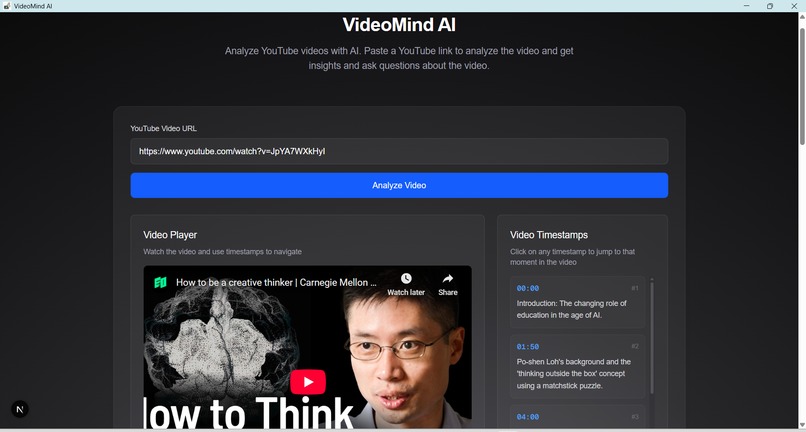Screen dimensions: 806x432
Task: Click the 'YouTube Video URL' label
Action: coord(163,129)
